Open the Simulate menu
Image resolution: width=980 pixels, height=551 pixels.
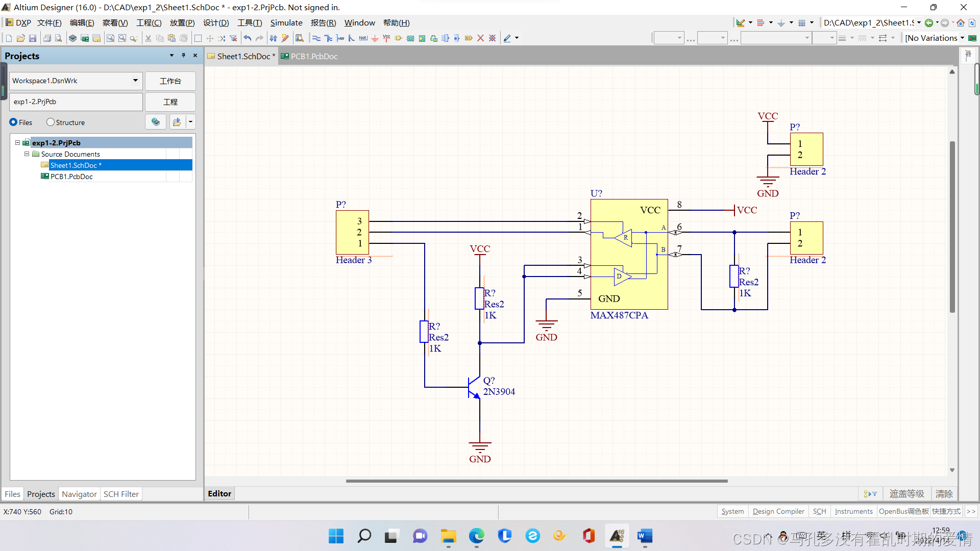click(286, 23)
